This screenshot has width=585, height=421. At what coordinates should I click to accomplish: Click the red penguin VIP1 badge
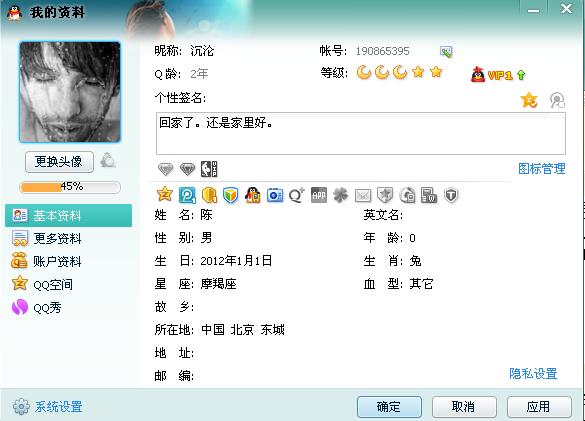pyautogui.click(x=492, y=75)
